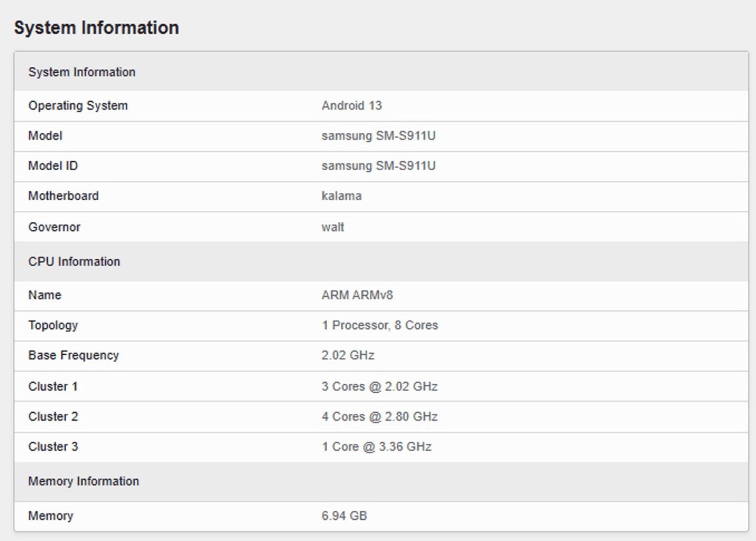Screen dimensions: 756x541
Task: Click the 4 Cores @ 2.80 GHz value
Action: pyautogui.click(x=379, y=416)
